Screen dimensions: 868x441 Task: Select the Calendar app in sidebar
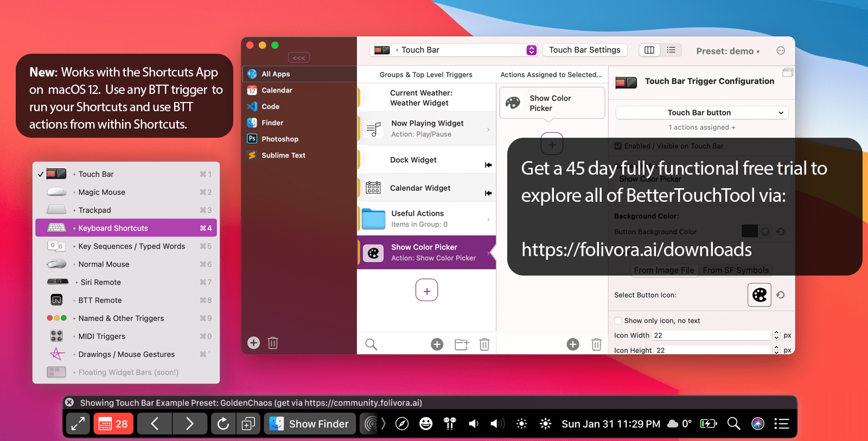[299, 90]
